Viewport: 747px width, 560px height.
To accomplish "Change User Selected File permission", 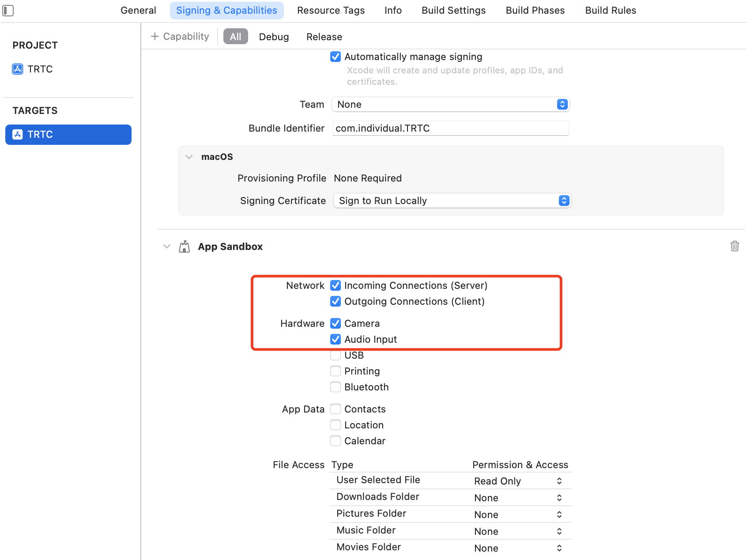I will point(518,481).
